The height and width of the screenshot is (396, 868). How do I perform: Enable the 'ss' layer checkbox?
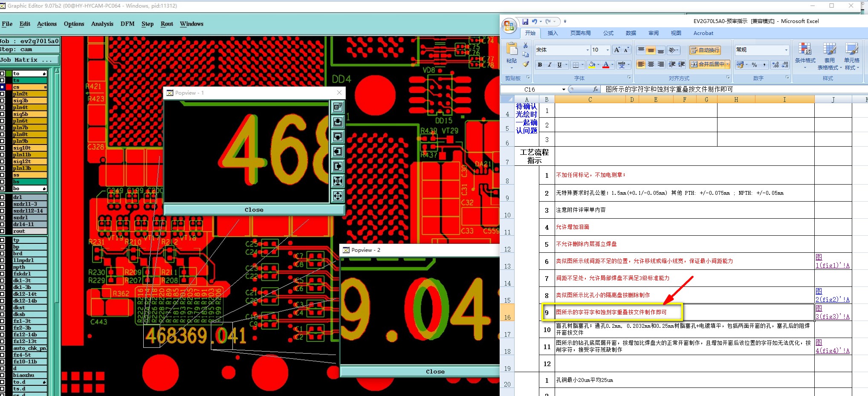2,175
